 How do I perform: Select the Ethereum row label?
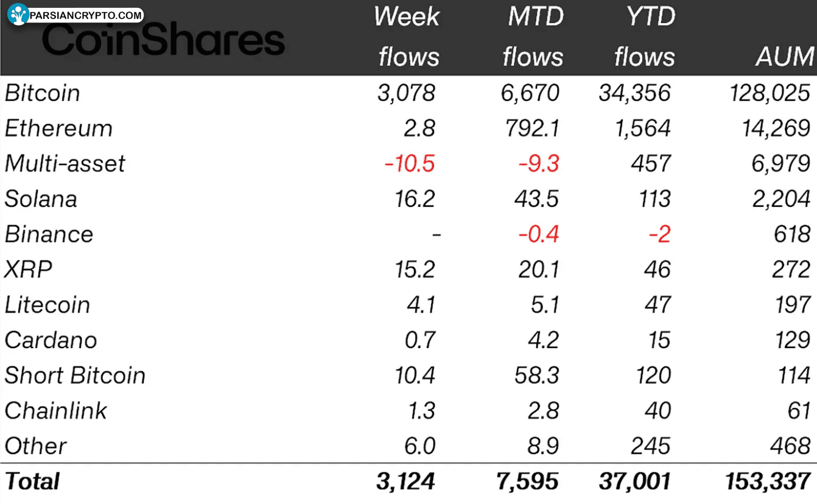tap(58, 128)
